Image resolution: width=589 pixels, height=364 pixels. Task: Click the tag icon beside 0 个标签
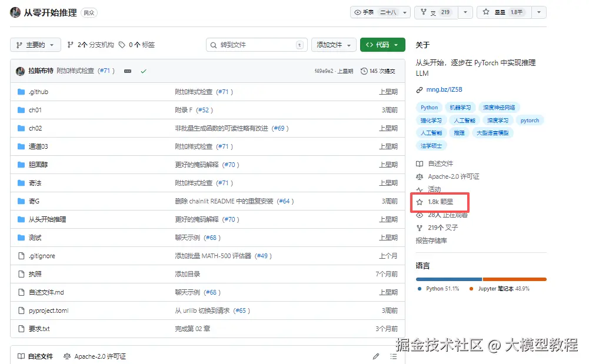point(122,45)
